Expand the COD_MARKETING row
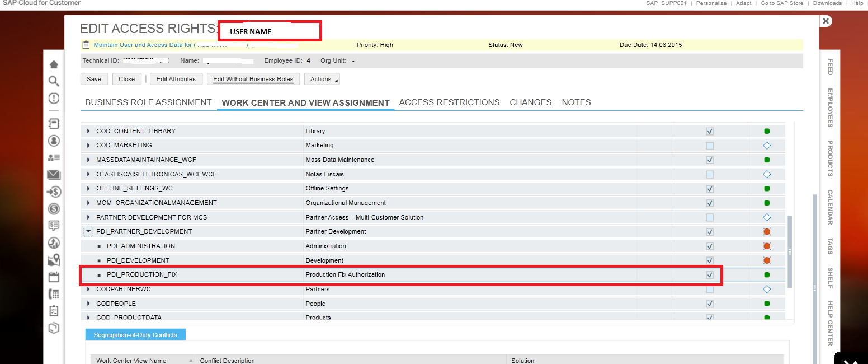 pos(88,146)
